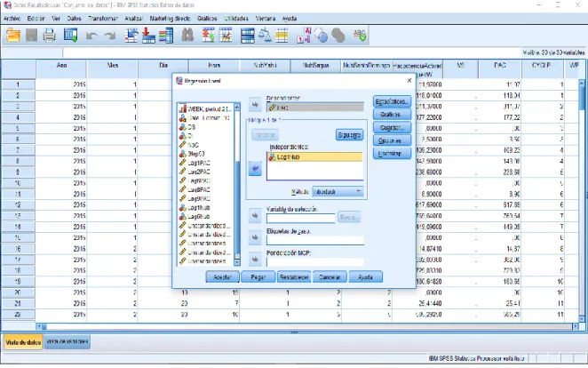Screen dimensions: 588x368
Task: Click the Ayuda button in the dialog
Action: [366, 277]
